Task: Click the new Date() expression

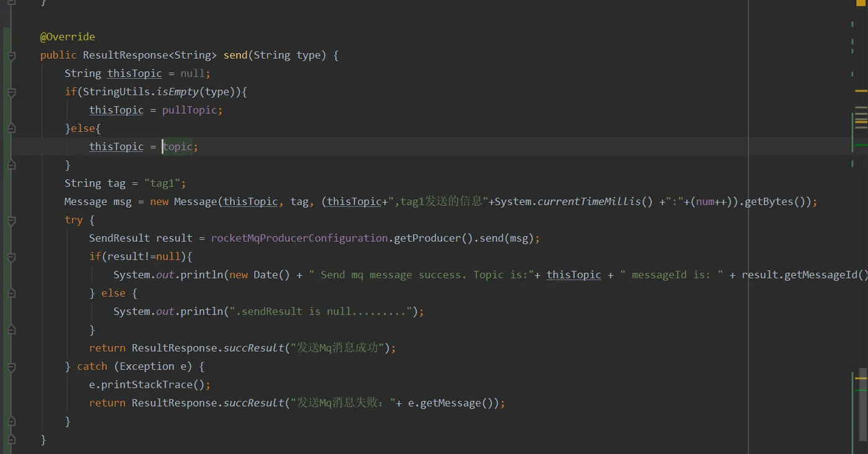Action: pyautogui.click(x=260, y=275)
